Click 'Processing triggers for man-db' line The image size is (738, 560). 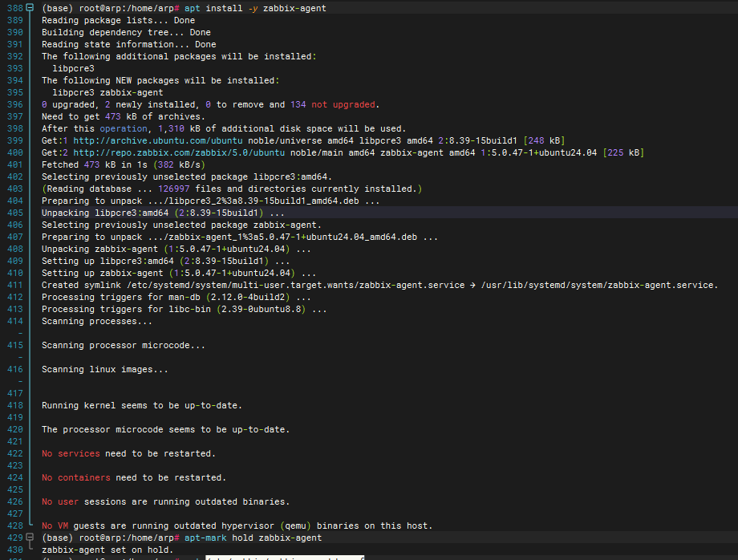[176, 297]
